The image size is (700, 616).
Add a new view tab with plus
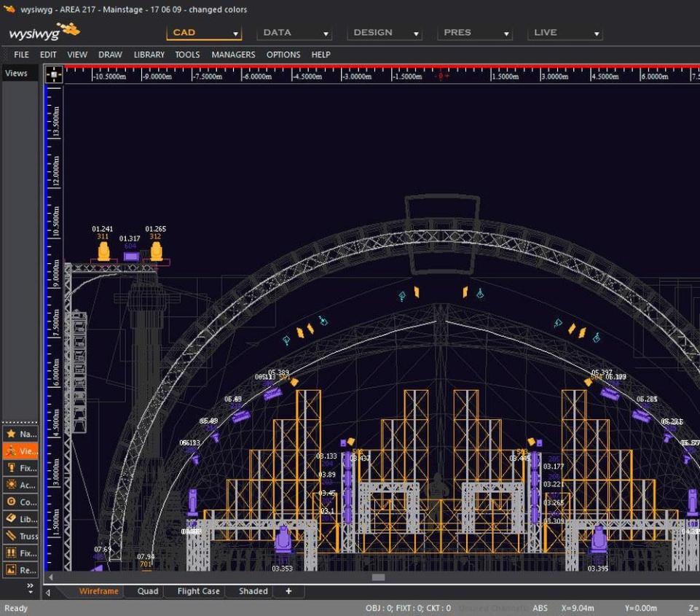[x=288, y=591]
